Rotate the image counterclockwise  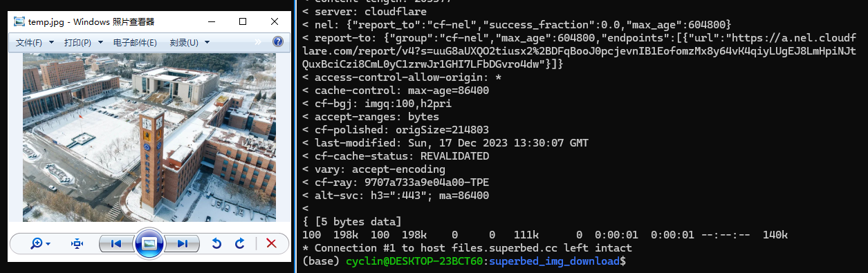point(216,243)
